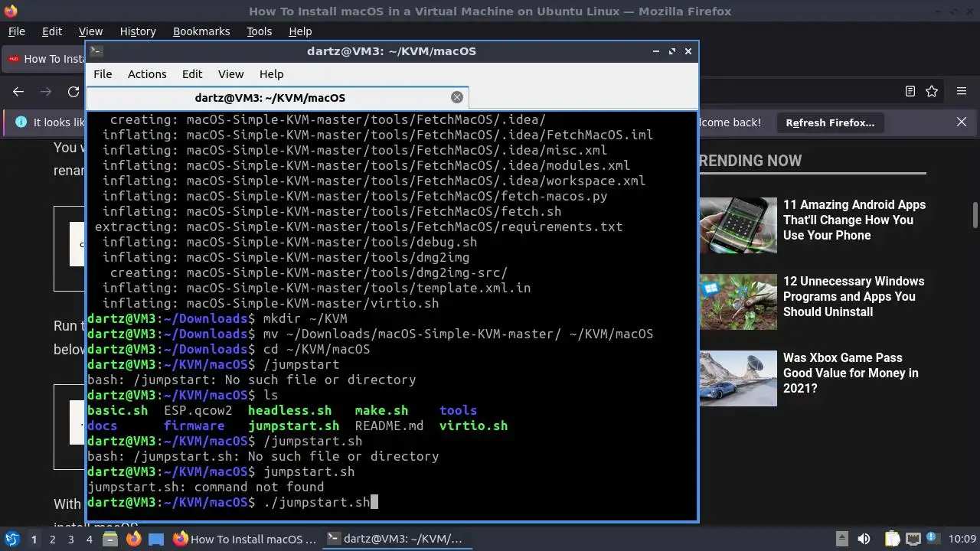Click the firmware directory name in terminal
This screenshot has width=980, height=551.
click(194, 425)
